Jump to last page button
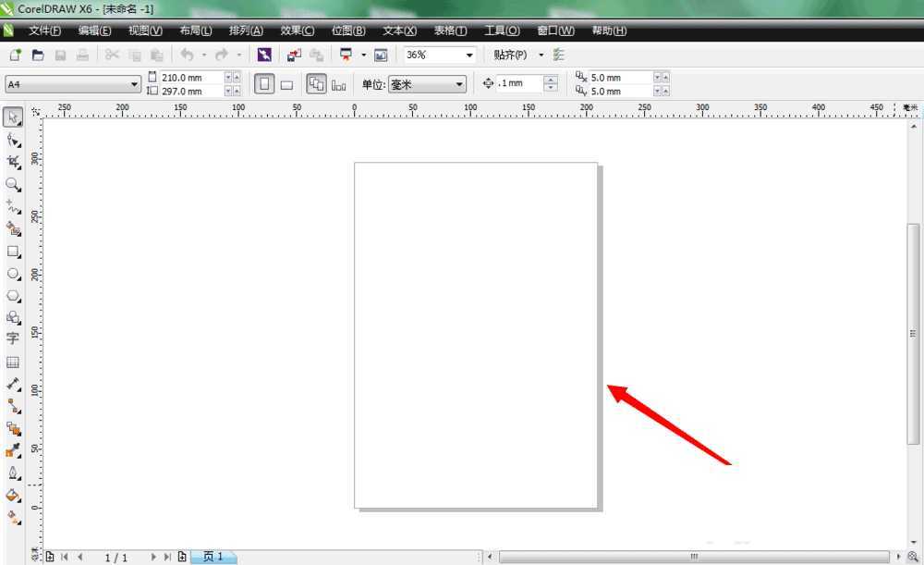The image size is (924, 565). pos(167,557)
